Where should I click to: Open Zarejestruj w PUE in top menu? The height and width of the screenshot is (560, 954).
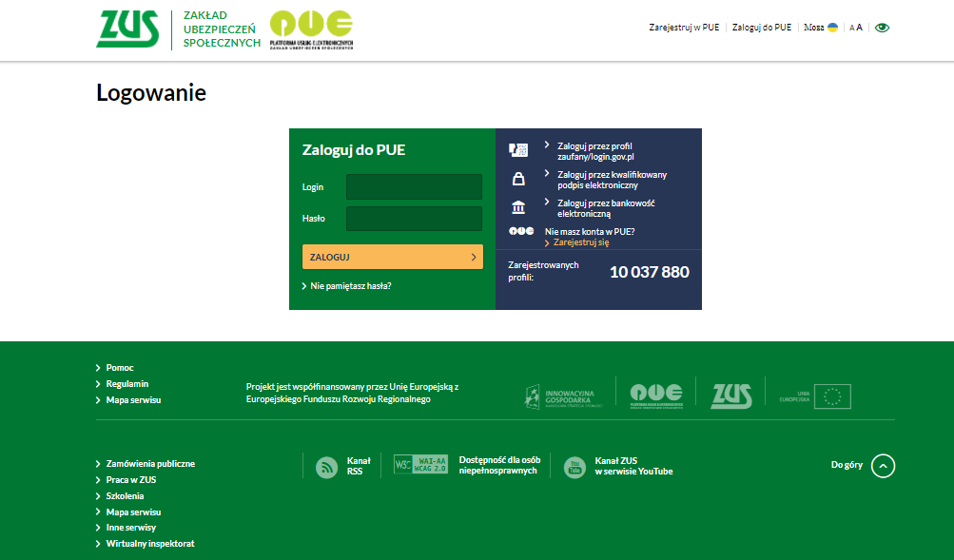[x=684, y=28]
